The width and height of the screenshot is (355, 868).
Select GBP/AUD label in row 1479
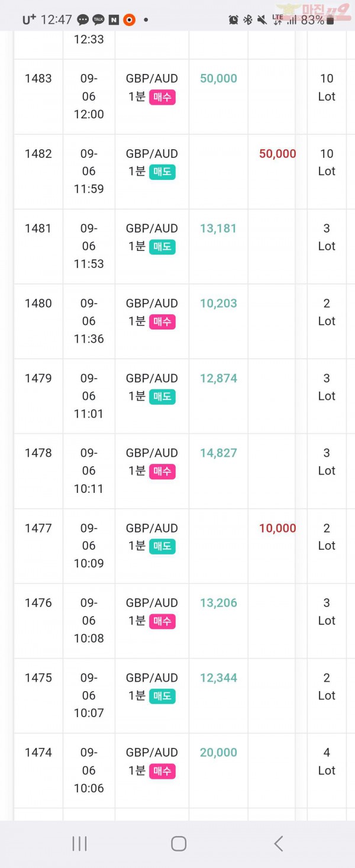click(x=151, y=378)
